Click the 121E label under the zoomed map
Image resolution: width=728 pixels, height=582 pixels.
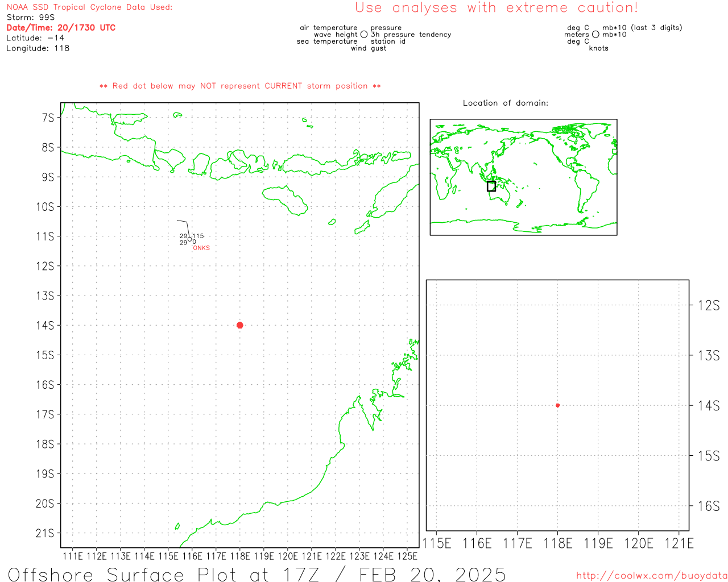[679, 543]
